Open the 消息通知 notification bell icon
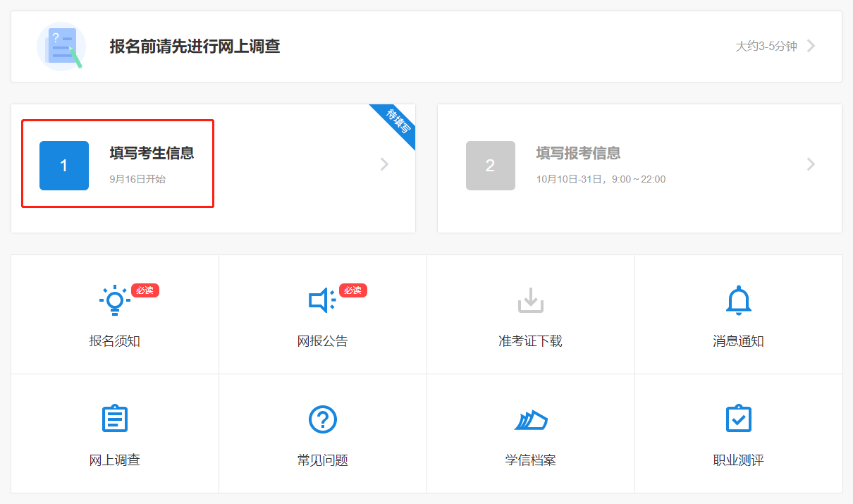 click(738, 300)
